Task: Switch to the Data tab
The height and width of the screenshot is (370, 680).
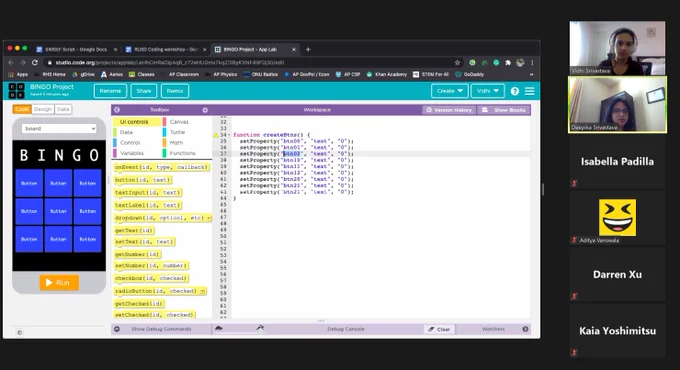Action: pos(63,109)
